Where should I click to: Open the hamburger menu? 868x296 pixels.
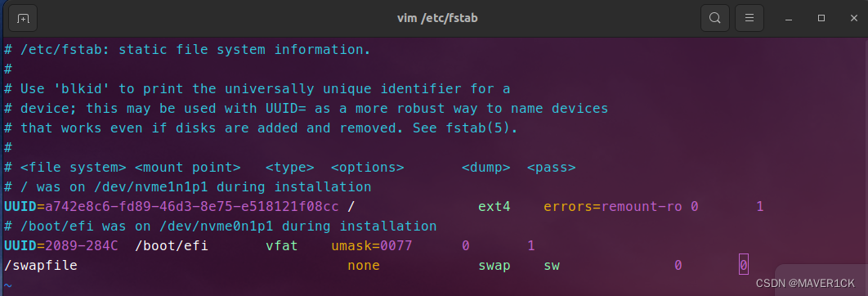click(749, 18)
